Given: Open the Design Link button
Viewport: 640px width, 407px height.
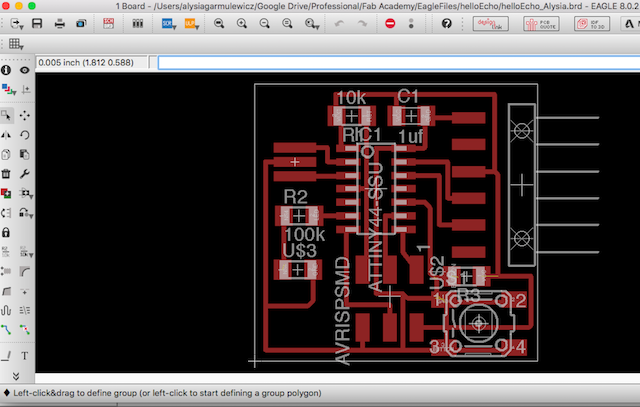Looking at the screenshot, I should pyautogui.click(x=491, y=24).
